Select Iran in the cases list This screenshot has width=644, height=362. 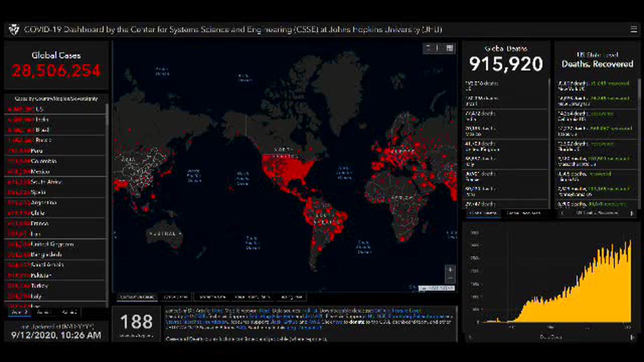pos(55,234)
